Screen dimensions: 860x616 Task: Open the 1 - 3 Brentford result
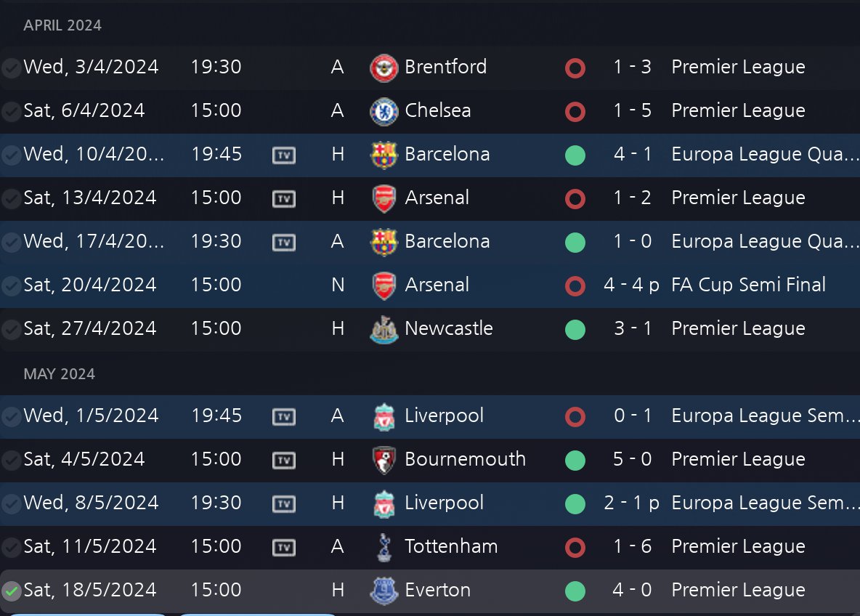click(x=632, y=68)
